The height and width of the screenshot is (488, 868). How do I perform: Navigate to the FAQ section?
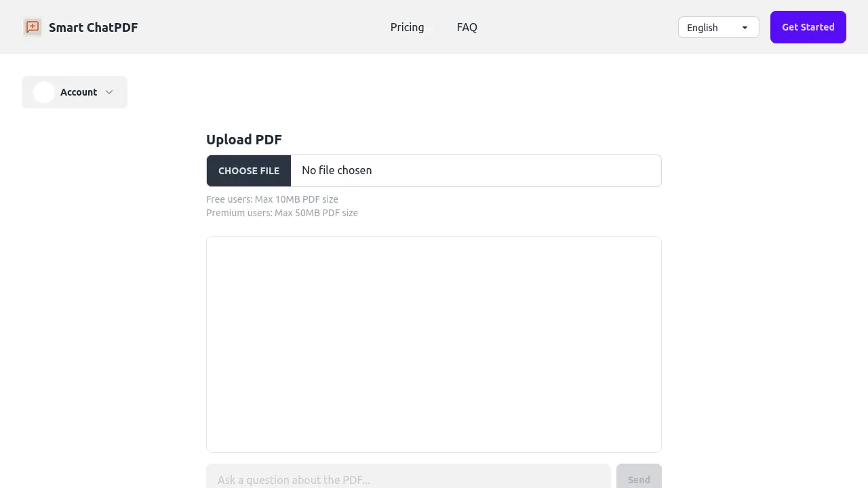467,27
